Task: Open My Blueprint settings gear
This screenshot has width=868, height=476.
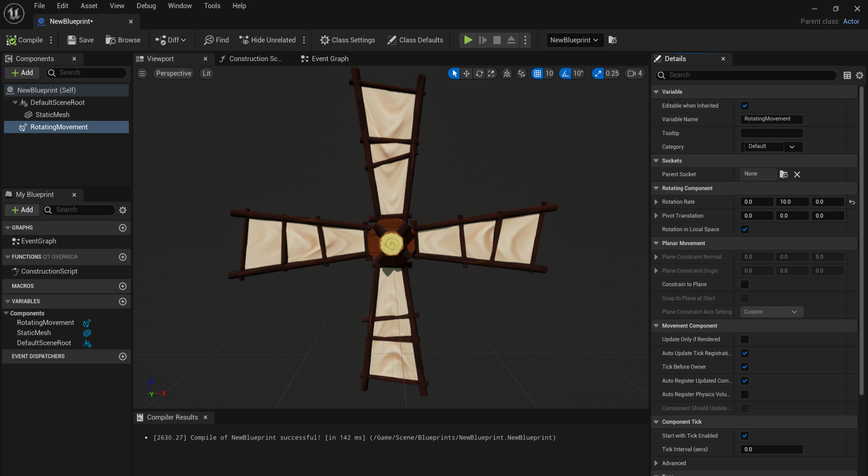Action: point(122,210)
